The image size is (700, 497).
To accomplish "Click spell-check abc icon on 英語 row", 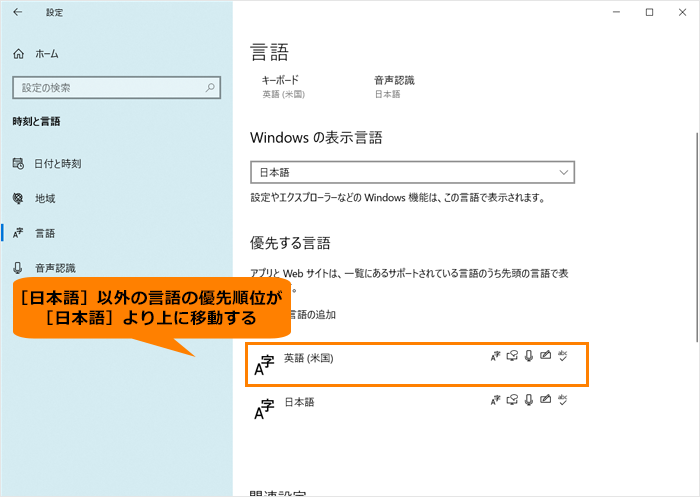I will [x=562, y=356].
